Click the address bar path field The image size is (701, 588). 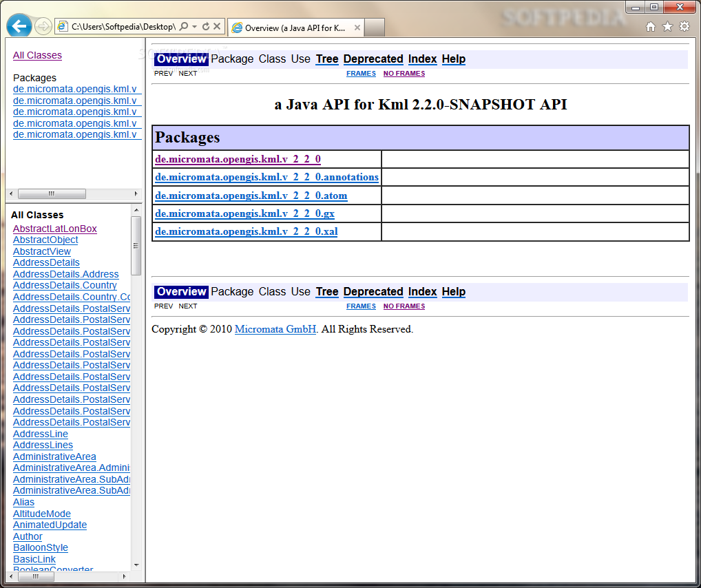tap(123, 27)
